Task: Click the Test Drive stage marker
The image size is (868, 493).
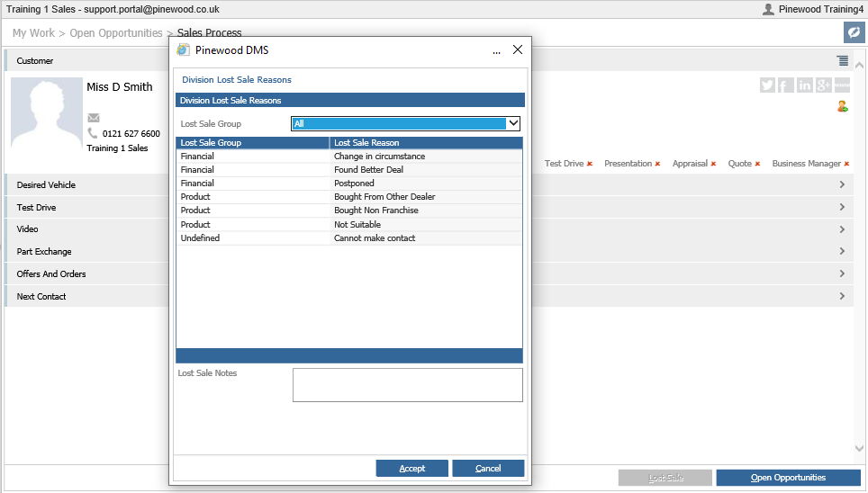Action: point(568,163)
